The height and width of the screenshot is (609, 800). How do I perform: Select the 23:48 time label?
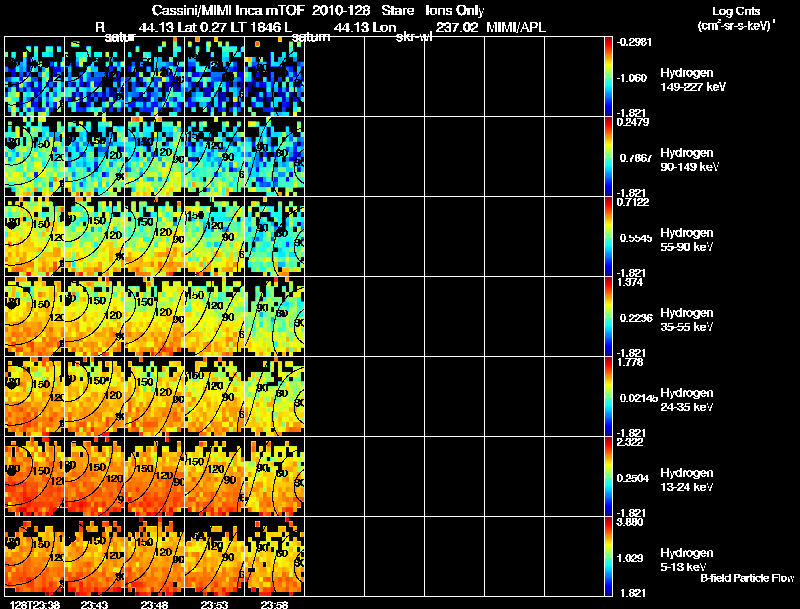155,604
